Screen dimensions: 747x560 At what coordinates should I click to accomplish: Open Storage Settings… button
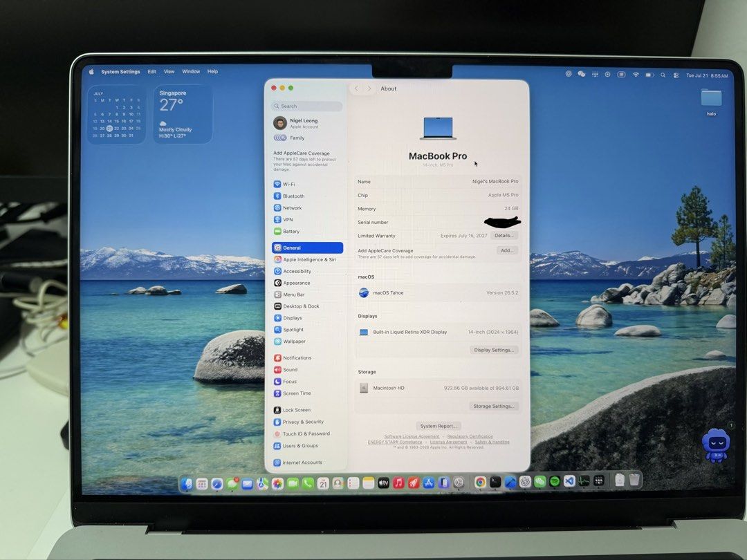(494, 407)
